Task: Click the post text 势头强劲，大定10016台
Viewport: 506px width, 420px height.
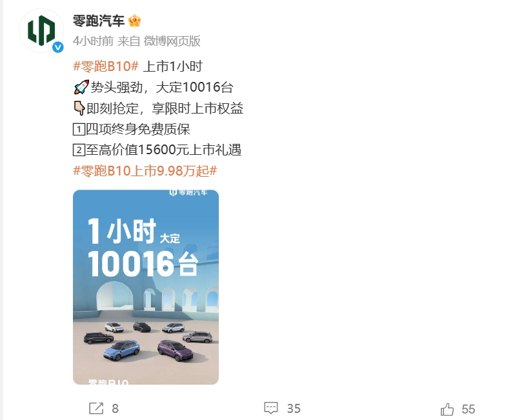Action: (161, 88)
